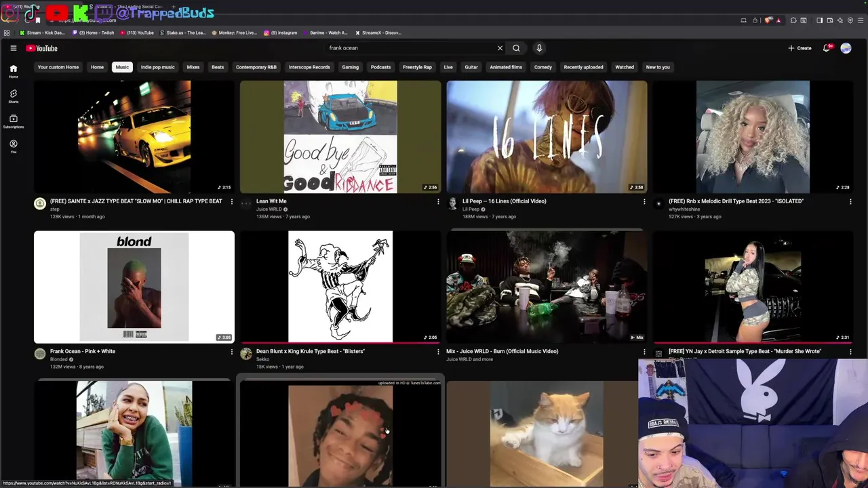The width and height of the screenshot is (868, 488).
Task: Select the Beats chip
Action: click(218, 67)
